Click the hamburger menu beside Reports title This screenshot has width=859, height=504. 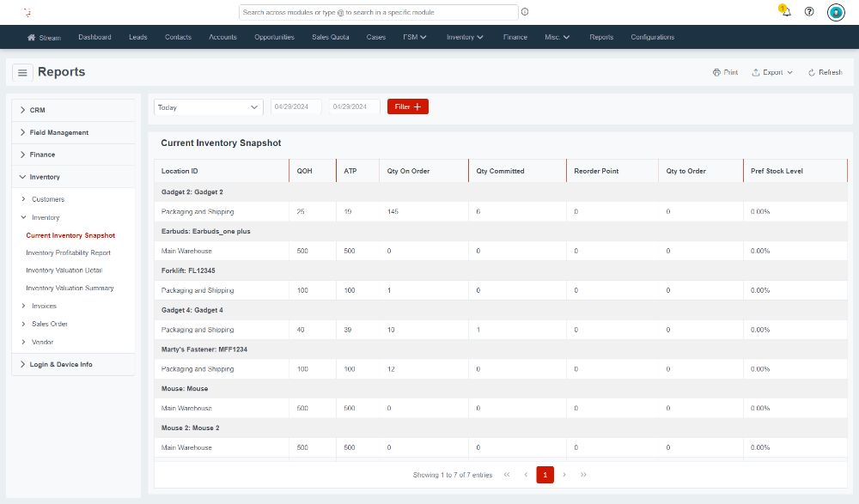tap(22, 72)
